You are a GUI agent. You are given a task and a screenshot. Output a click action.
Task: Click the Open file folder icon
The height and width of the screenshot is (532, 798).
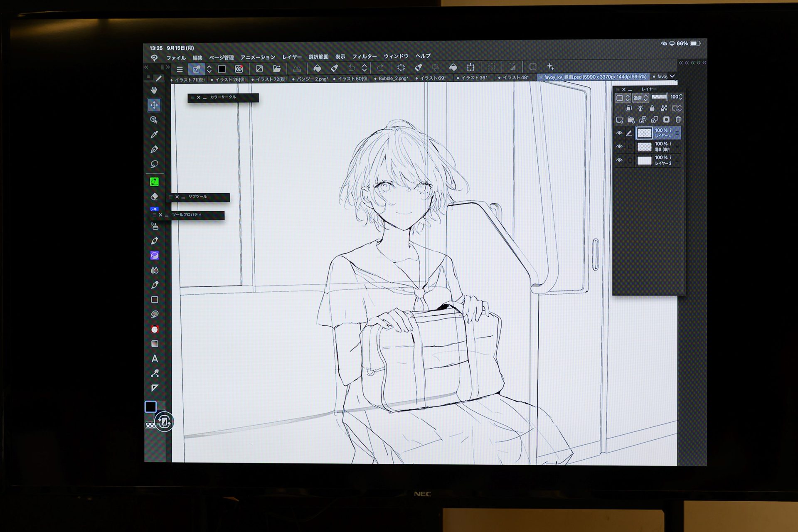[277, 69]
